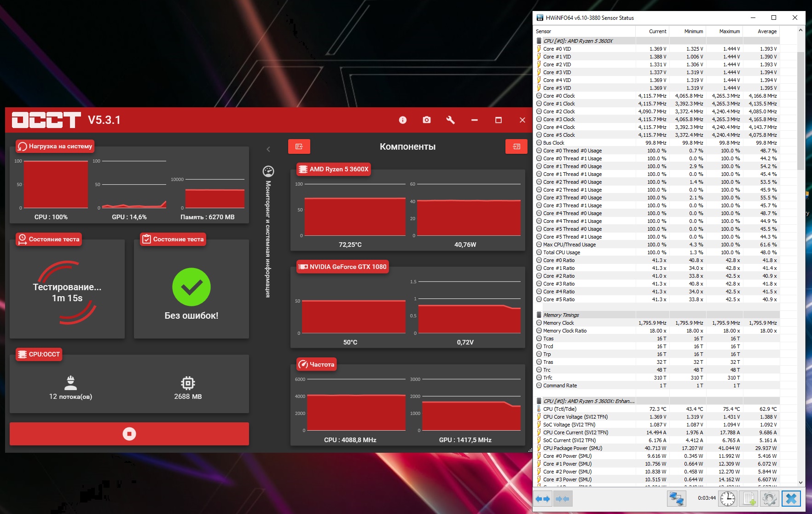Click the gauge monitoring icon in OCCT
812x514 pixels.
268,171
